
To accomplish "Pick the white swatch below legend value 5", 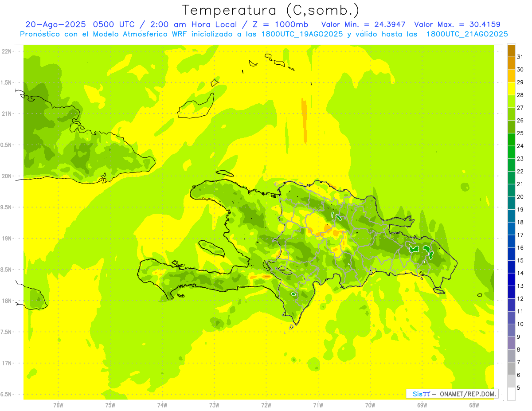I will pyautogui.click(x=511, y=394).
